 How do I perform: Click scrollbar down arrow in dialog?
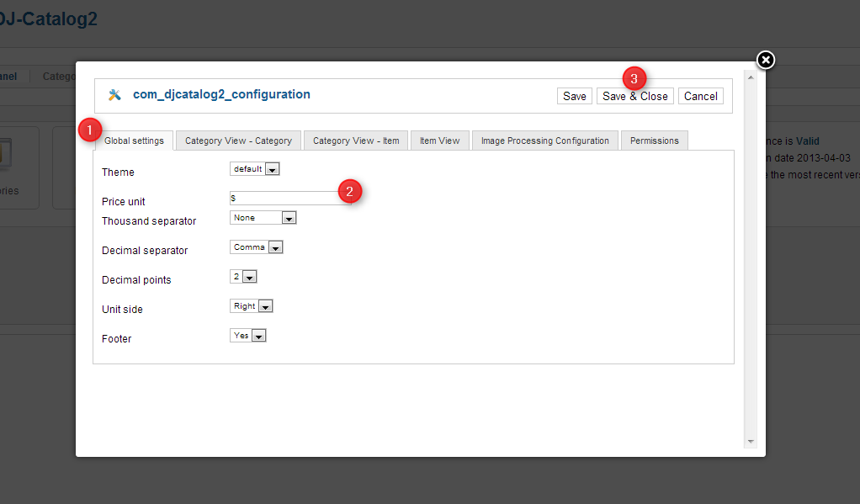pos(751,442)
